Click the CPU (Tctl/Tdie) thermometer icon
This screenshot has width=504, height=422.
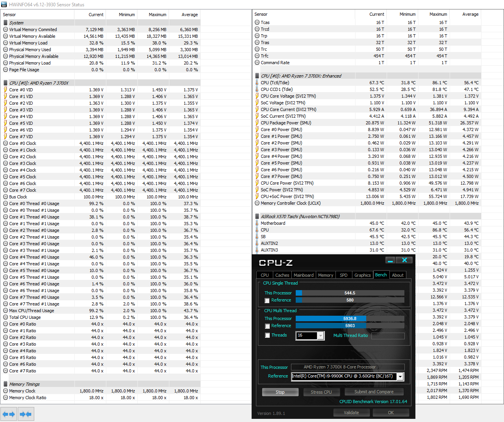257,83
